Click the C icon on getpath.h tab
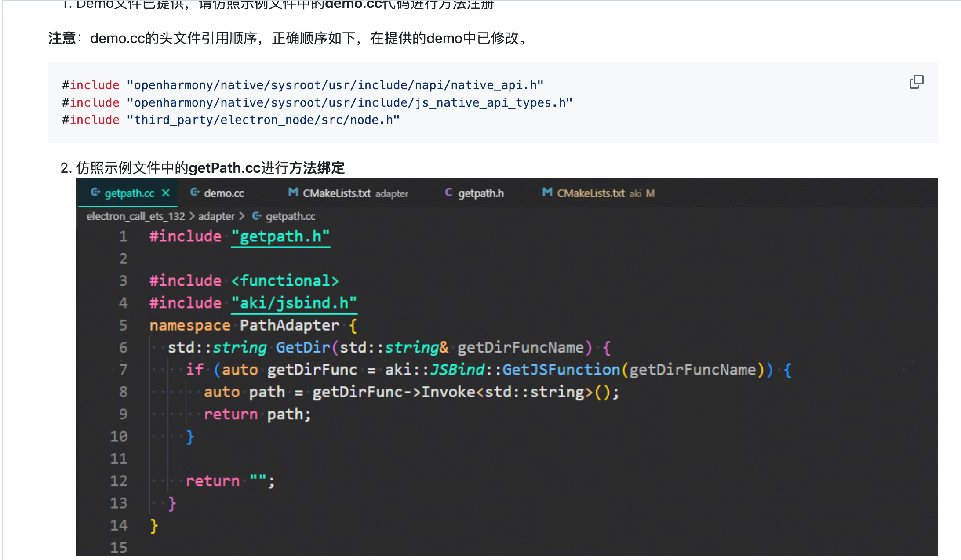Viewport: 961px width, 560px height. 448,193
